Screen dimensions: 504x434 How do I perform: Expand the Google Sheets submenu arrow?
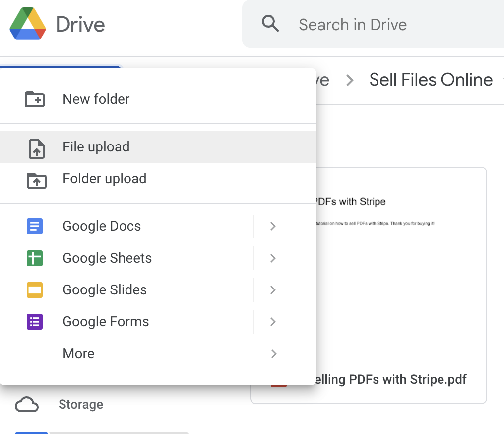coord(273,258)
